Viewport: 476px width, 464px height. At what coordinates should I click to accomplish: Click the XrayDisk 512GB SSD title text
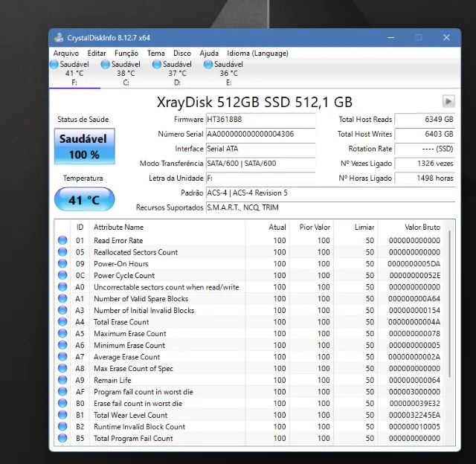click(254, 102)
